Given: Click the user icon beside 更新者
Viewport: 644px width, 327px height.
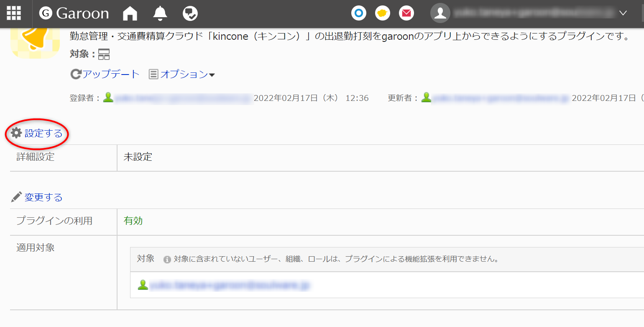Looking at the screenshot, I should [x=427, y=98].
